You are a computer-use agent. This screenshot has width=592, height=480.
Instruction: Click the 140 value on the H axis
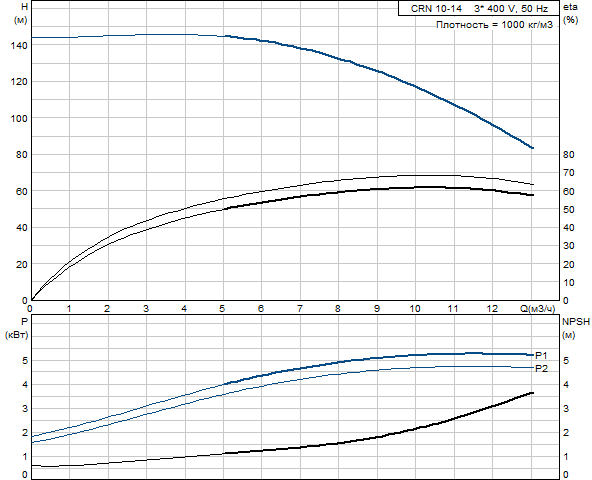tap(19, 45)
